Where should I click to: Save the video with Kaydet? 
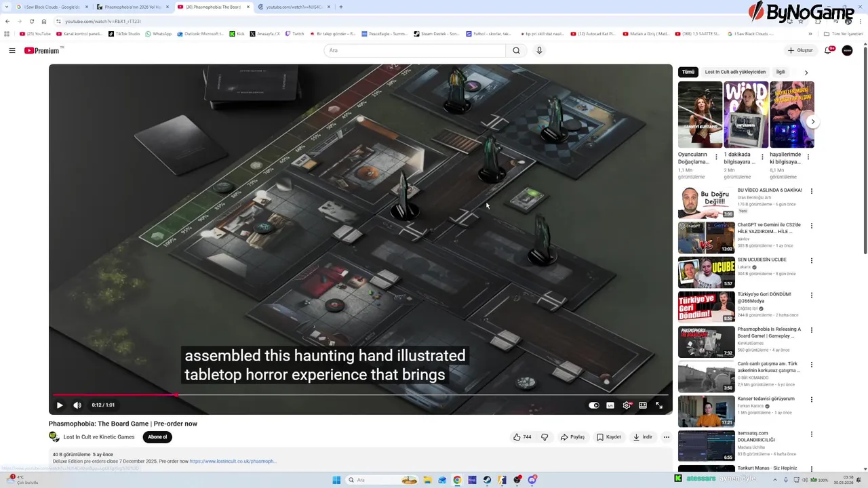[609, 437]
